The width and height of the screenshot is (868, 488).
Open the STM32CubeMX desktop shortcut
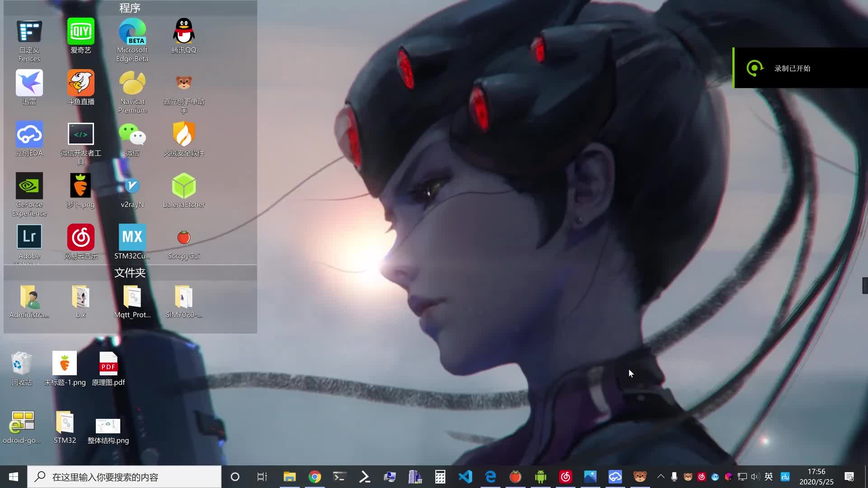(x=132, y=242)
